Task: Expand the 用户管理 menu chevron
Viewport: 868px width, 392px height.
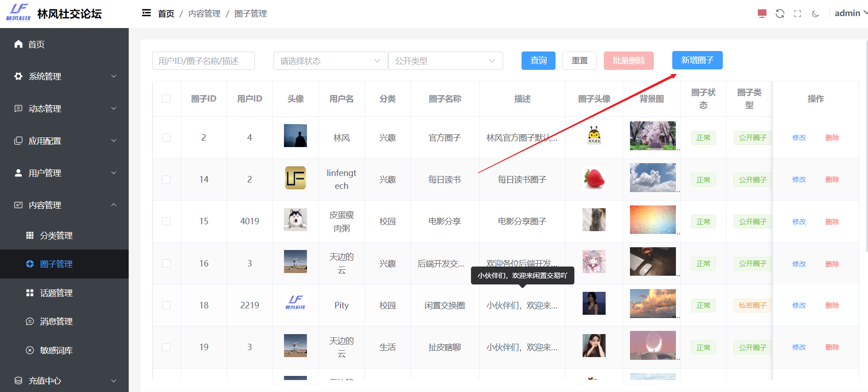Action: [x=114, y=172]
